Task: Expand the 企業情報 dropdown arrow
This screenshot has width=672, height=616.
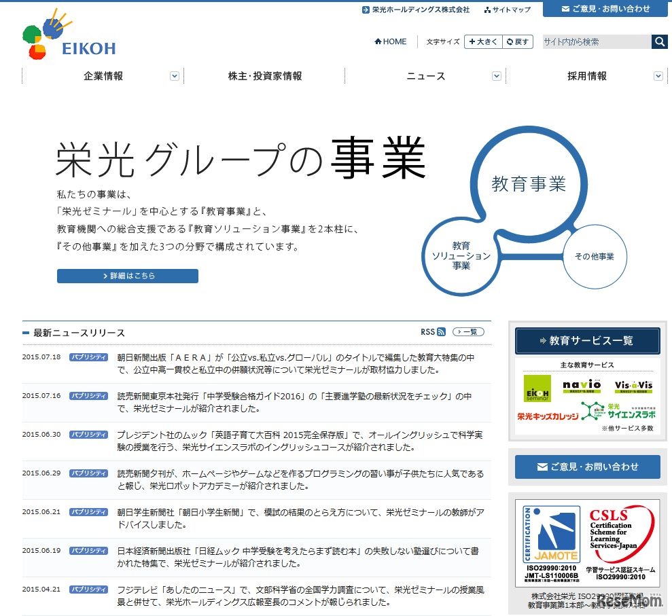Action: pyautogui.click(x=175, y=76)
